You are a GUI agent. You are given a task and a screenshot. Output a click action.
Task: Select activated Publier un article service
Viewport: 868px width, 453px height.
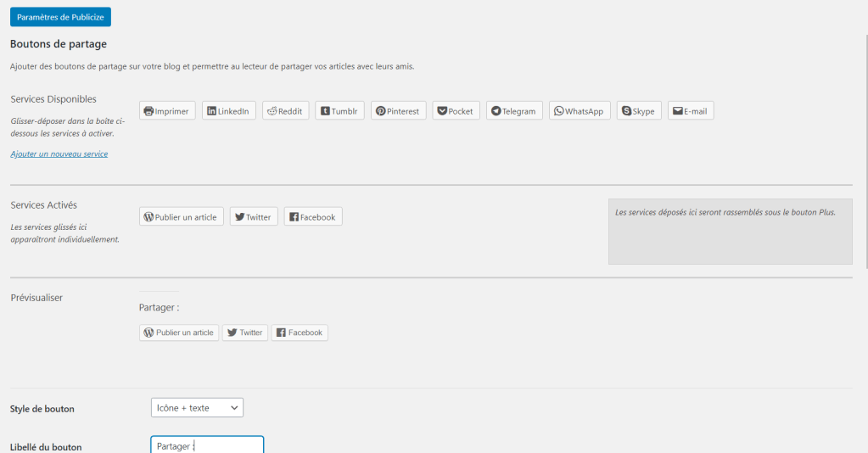click(182, 217)
